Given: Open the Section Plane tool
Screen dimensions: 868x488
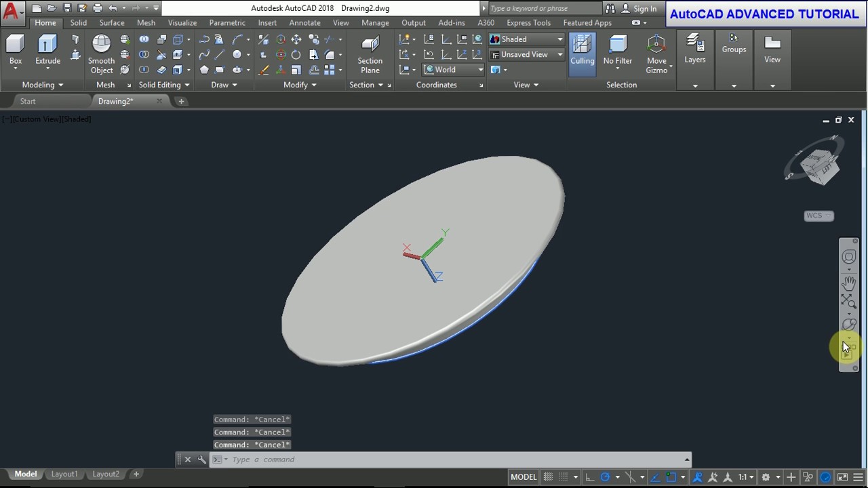Looking at the screenshot, I should pyautogui.click(x=370, y=54).
